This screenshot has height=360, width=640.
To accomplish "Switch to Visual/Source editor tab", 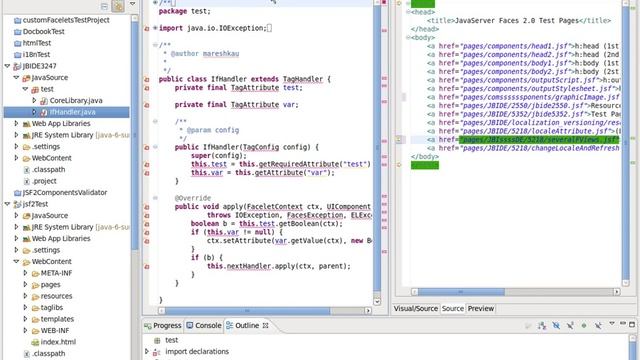I will pos(416,309).
